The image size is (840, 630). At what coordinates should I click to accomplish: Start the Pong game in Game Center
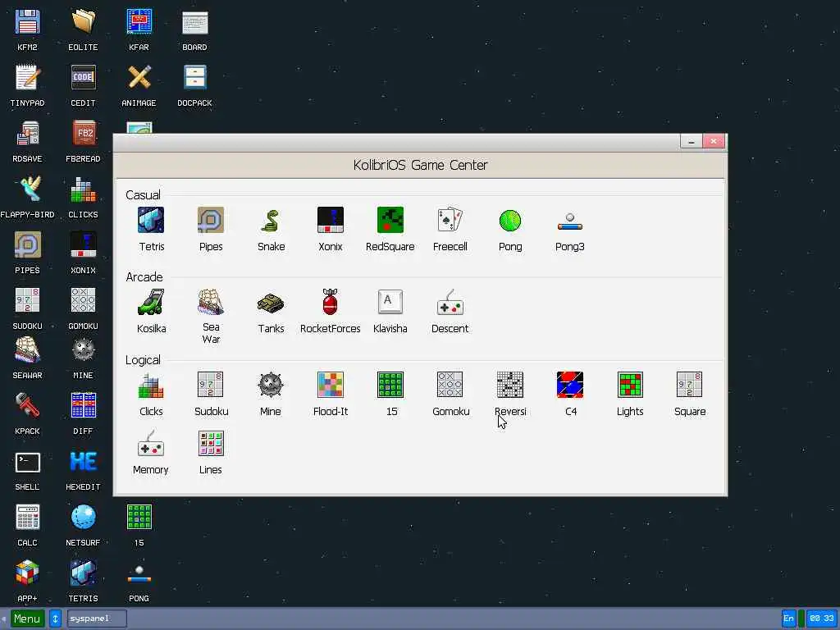point(510,220)
